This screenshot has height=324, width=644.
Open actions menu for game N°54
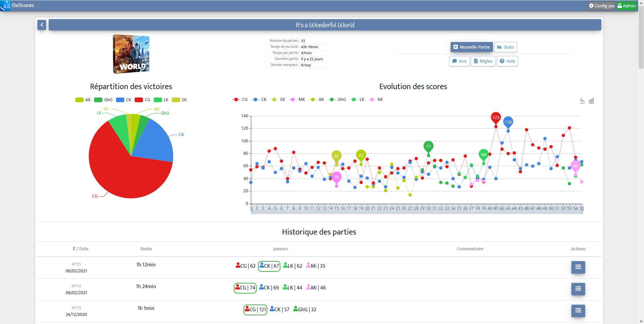[578, 289]
